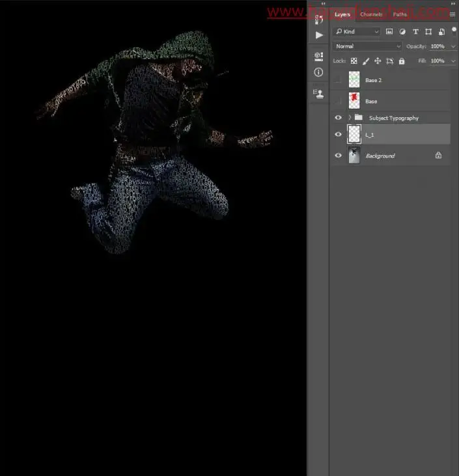Select the L_1 layer thumbnail

coord(354,134)
